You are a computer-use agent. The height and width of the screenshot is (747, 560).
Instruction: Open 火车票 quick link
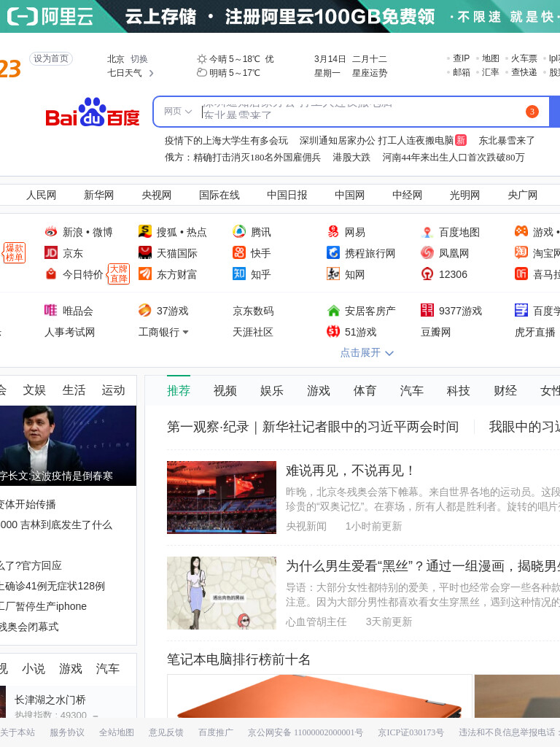click(x=524, y=58)
